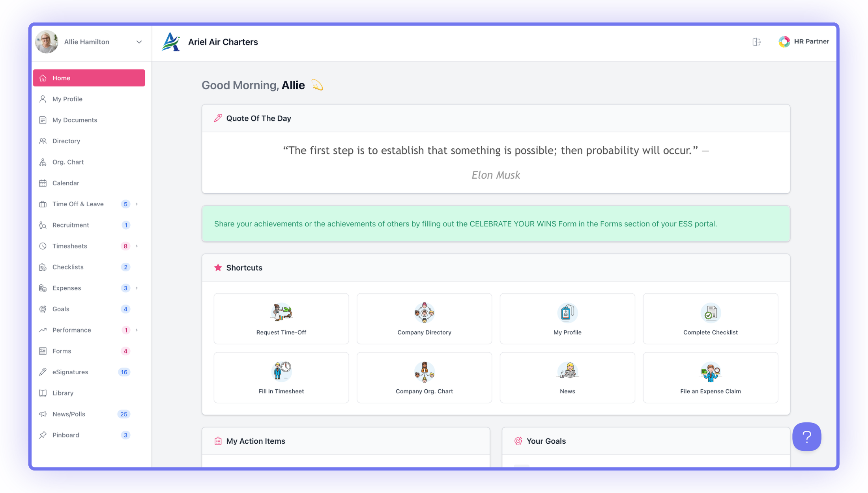
Task: Click the My Documents page icon
Action: coord(43,120)
